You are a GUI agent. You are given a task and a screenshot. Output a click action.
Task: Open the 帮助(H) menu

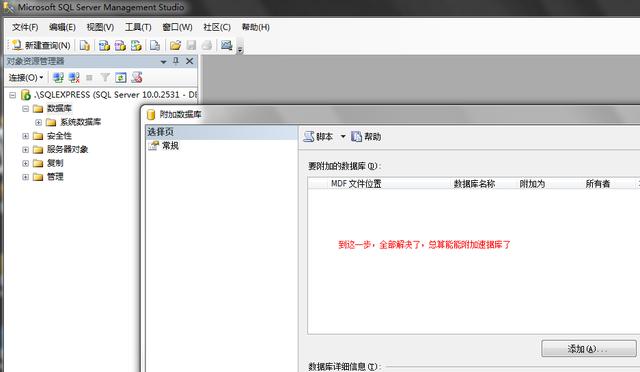click(256, 27)
